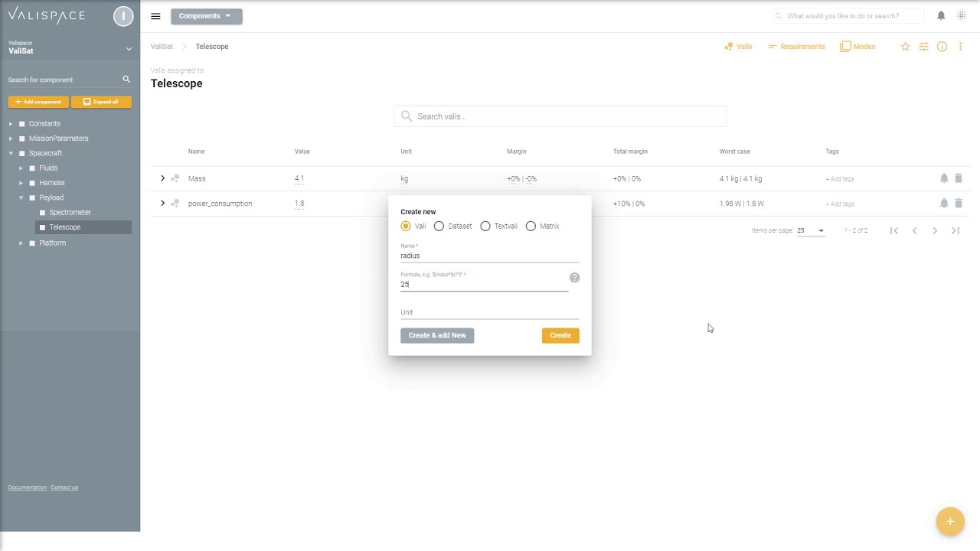Click the search magnifier in component sidebar

coord(126,80)
